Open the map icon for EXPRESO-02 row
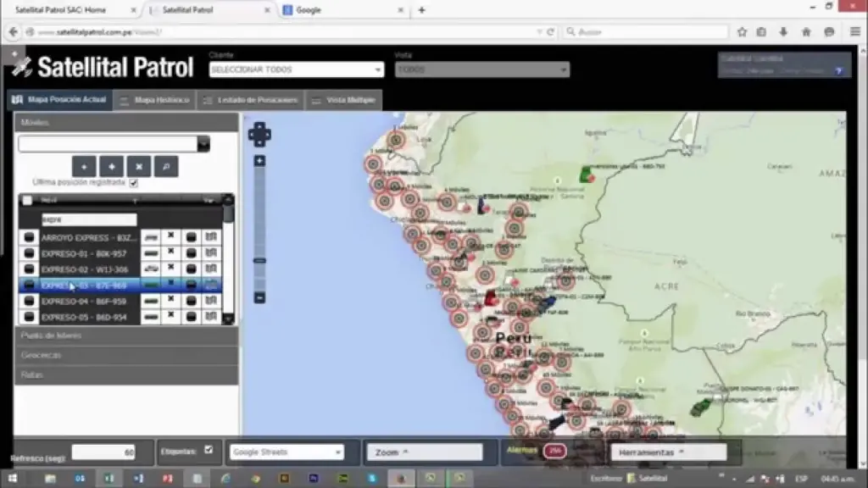 click(211, 269)
